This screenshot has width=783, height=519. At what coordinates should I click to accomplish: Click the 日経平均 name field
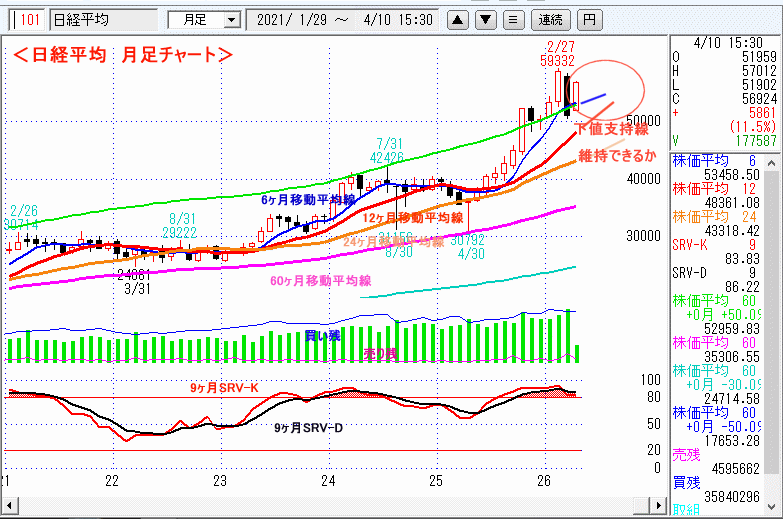[103, 20]
